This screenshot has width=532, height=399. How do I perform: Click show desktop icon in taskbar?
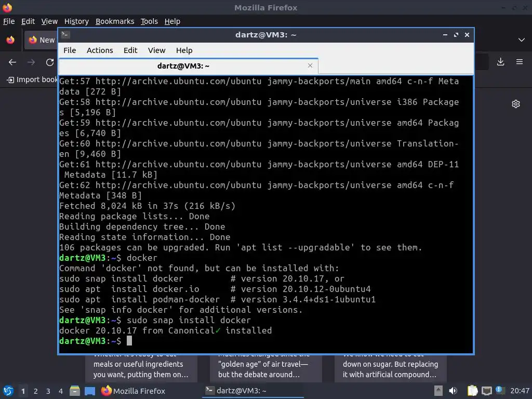tap(90, 391)
